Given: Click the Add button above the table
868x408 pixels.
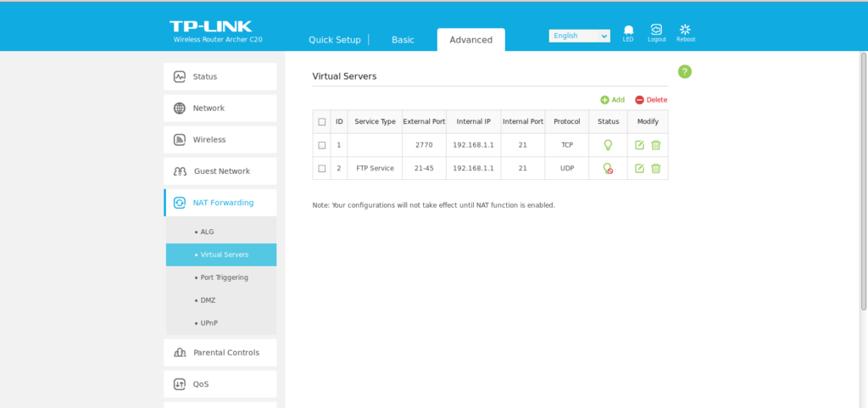Looking at the screenshot, I should (x=612, y=99).
